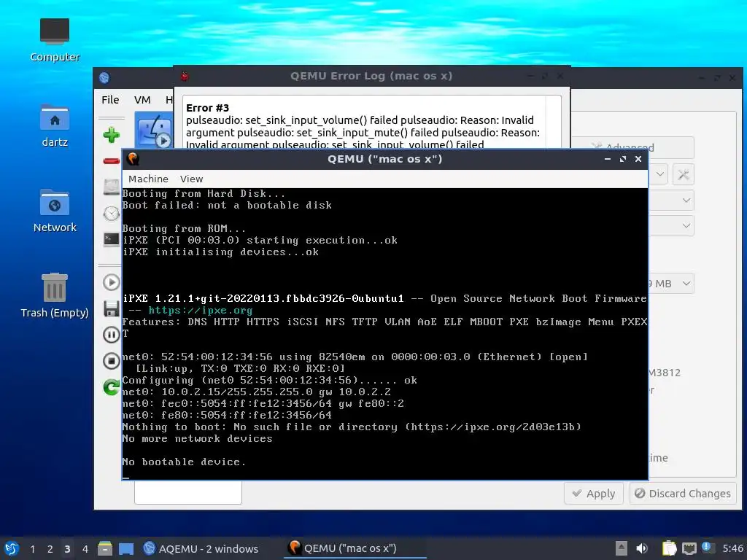
Task: Open the View menu in QEMU window
Action: 192,179
